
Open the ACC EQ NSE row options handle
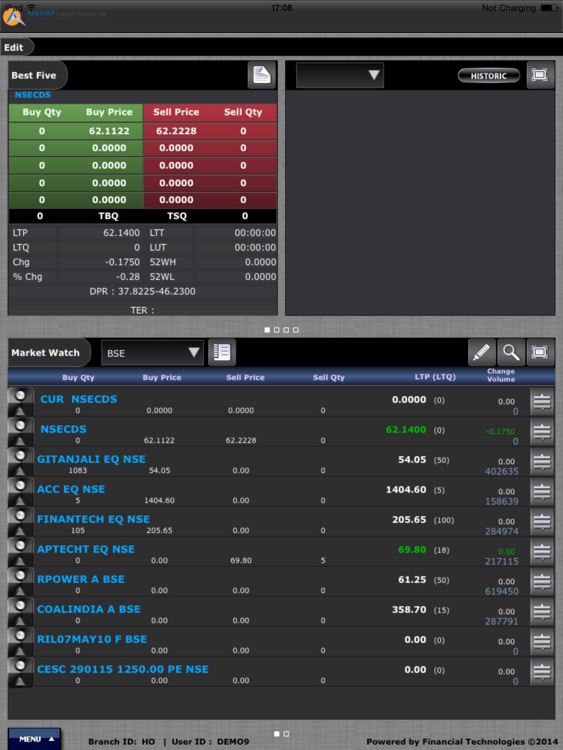541,492
